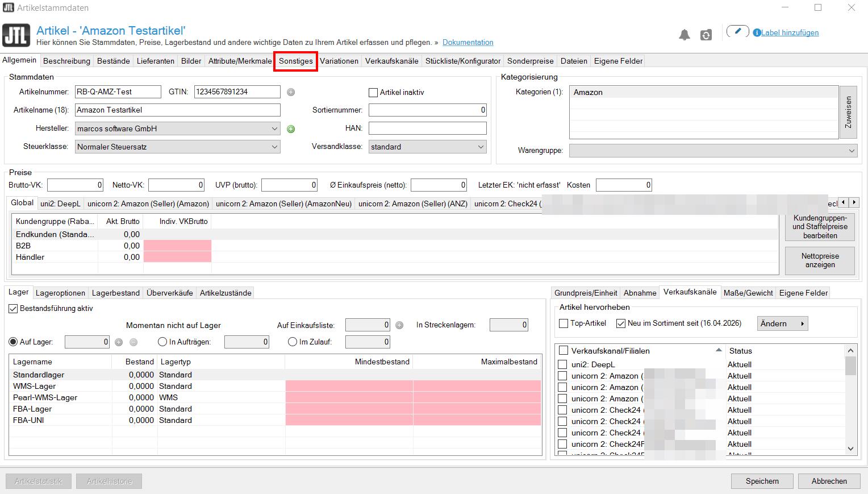Click the GTIN input field

click(237, 92)
